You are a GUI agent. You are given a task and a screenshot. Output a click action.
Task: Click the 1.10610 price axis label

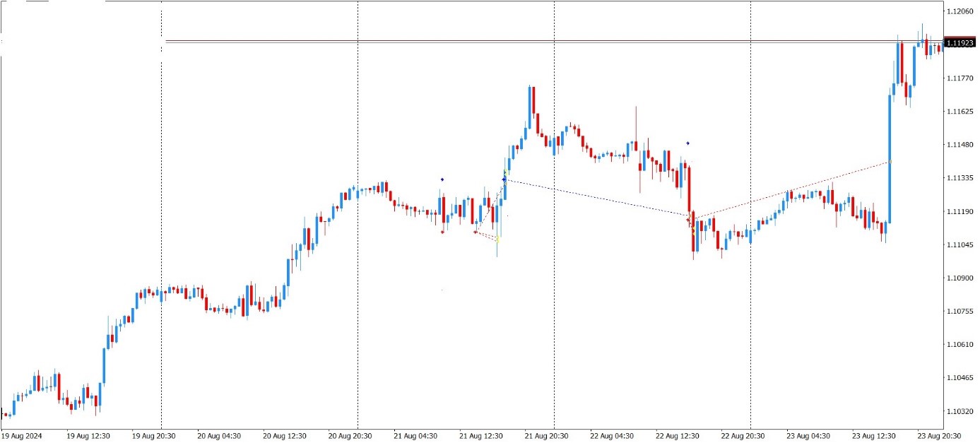click(x=961, y=344)
